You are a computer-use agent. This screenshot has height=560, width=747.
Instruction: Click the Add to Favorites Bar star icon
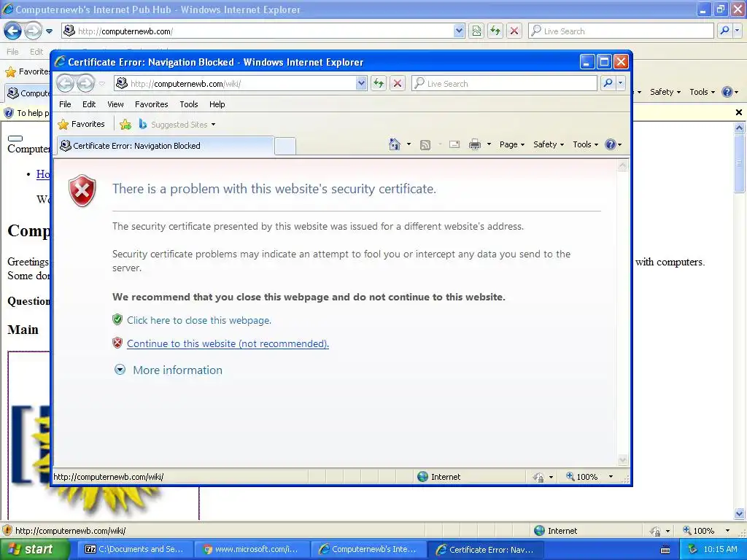point(125,124)
